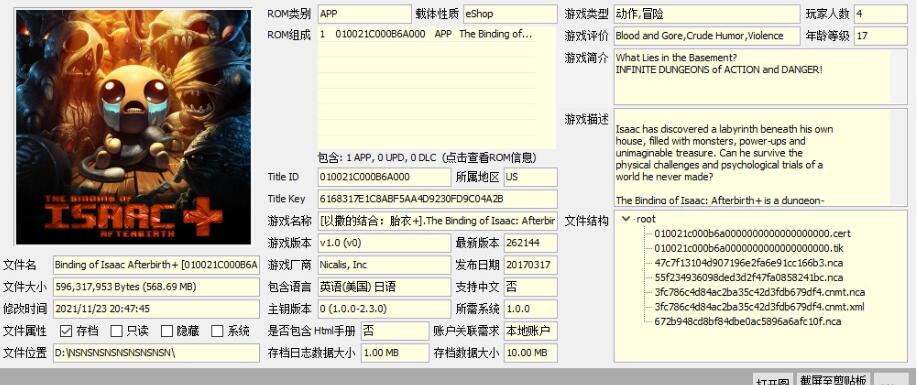917x385 pixels.
Task: Select the 3fc786c4...cnmt.xml file
Action: (759, 307)
